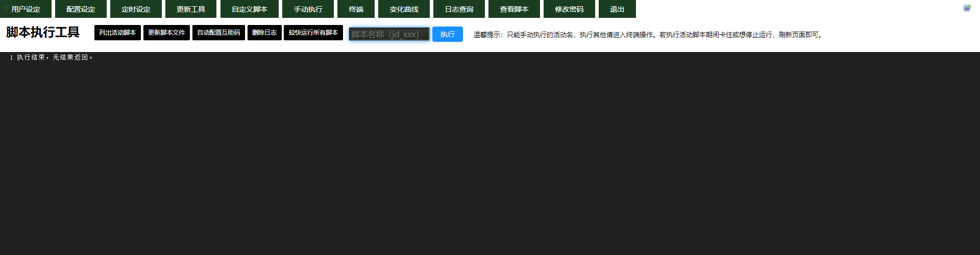Click the 列出活动脚本 button
This screenshot has height=255, width=980.
click(x=117, y=33)
